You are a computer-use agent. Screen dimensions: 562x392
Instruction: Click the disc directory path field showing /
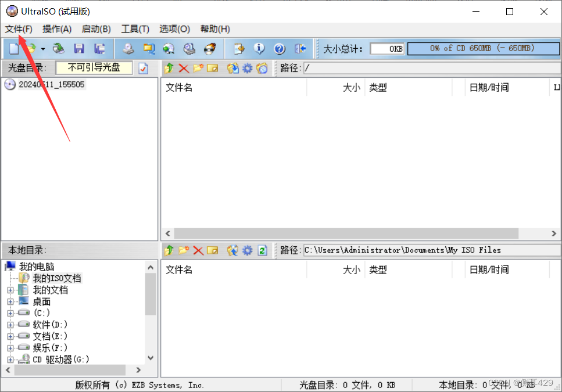[432, 68]
